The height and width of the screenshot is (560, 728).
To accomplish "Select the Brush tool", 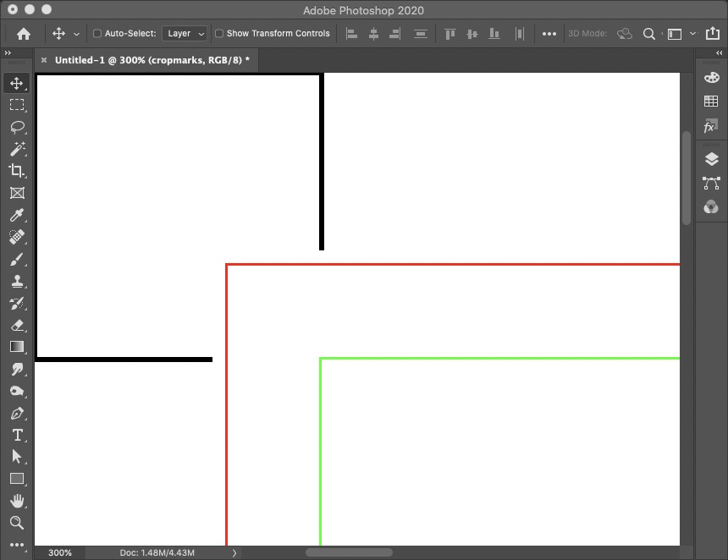I will pyautogui.click(x=17, y=259).
